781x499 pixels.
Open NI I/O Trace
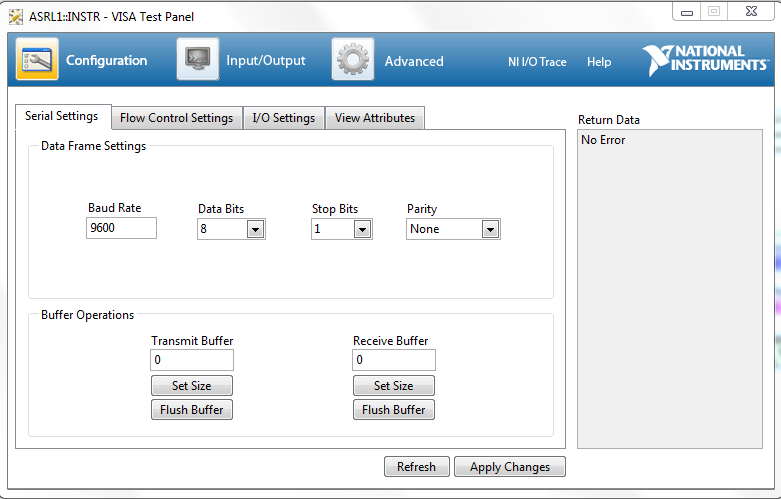(537, 62)
